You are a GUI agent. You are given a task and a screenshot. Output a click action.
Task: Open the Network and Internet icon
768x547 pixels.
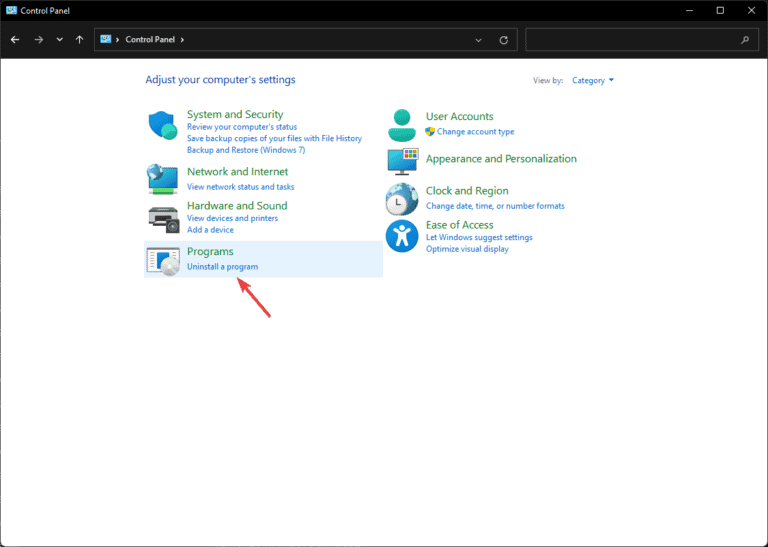point(162,178)
